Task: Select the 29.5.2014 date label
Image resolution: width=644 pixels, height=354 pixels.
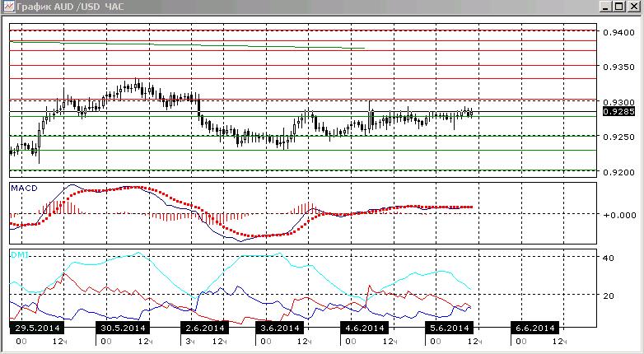Action: coord(37,328)
